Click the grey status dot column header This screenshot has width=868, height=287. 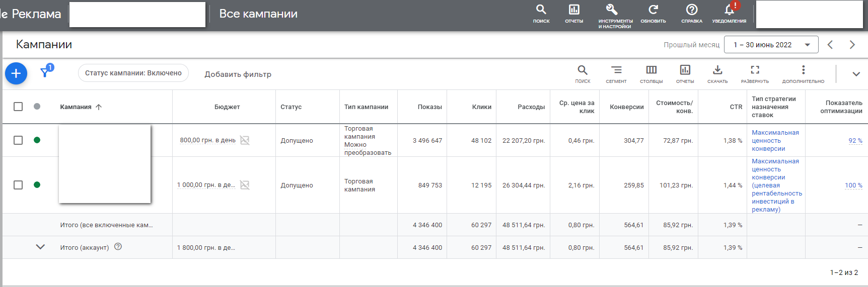pyautogui.click(x=37, y=107)
